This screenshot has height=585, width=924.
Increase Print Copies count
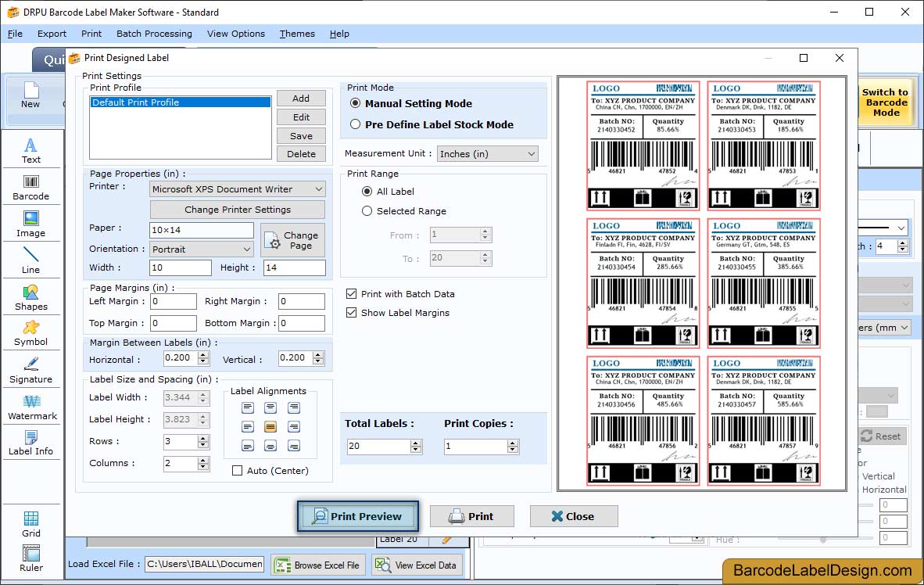514,443
